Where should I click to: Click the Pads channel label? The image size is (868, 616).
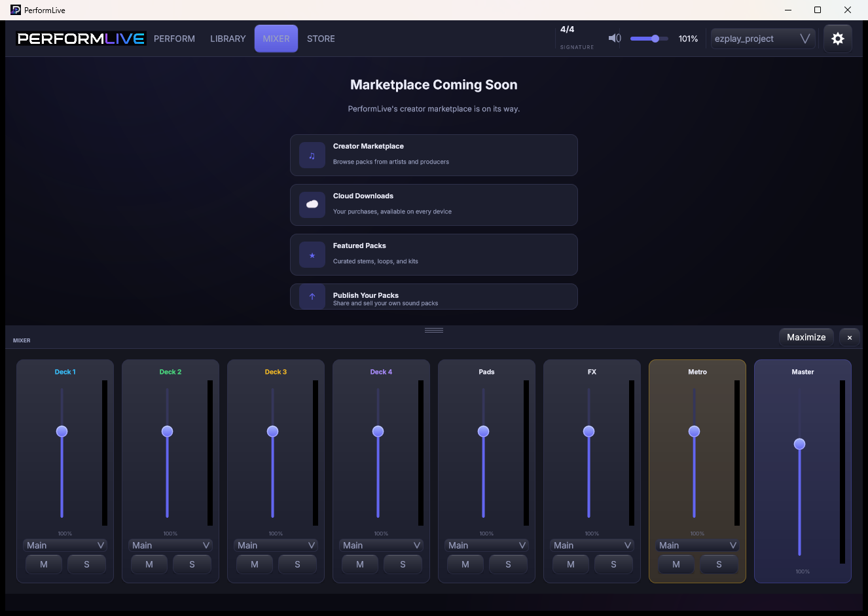tap(487, 372)
